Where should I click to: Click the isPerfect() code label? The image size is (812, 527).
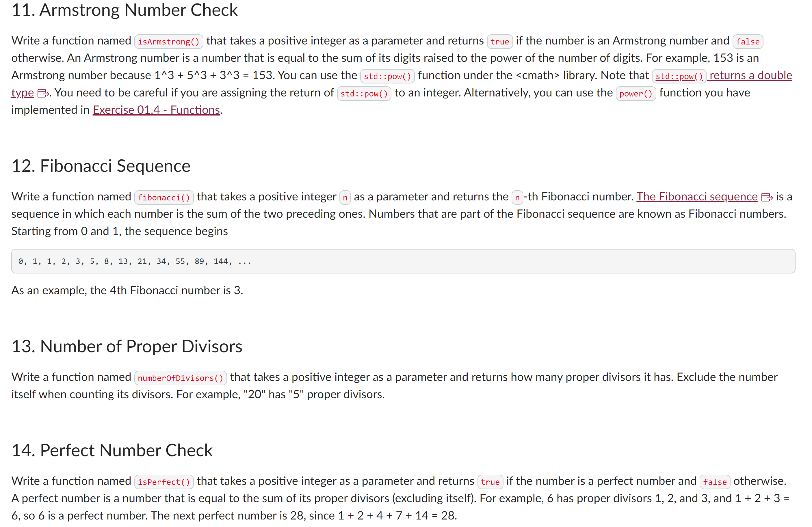(164, 482)
